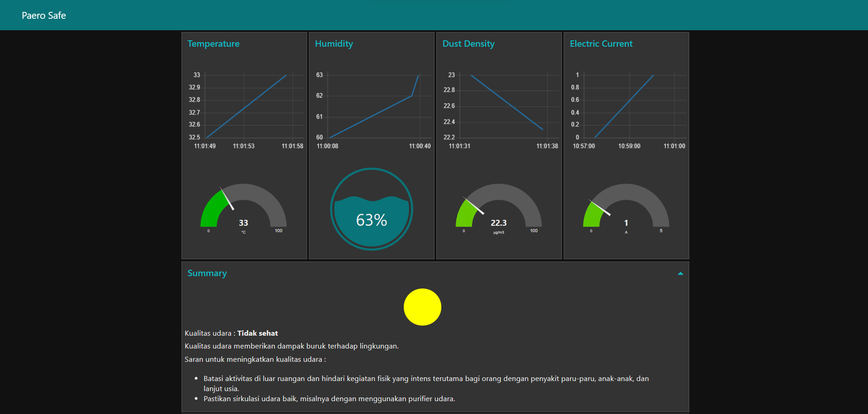Screen dimensions: 868x414
Task: Click the Summary section heading
Action: (207, 273)
